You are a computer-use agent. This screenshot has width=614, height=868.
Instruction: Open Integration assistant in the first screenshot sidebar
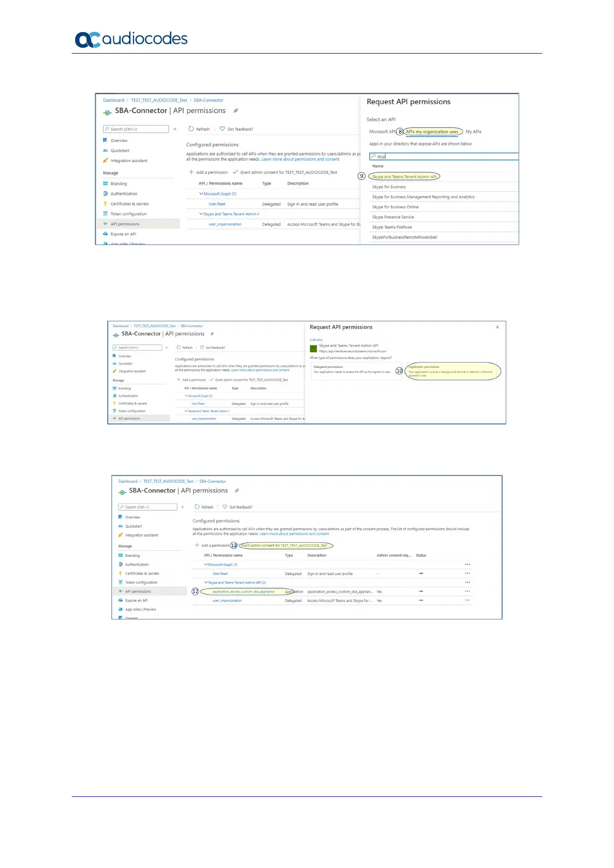click(129, 160)
